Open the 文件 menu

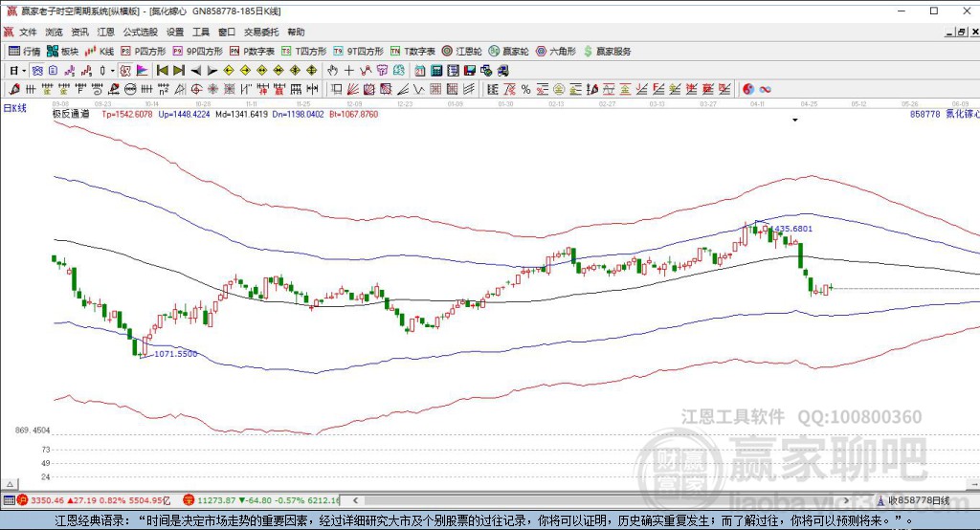[x=28, y=32]
